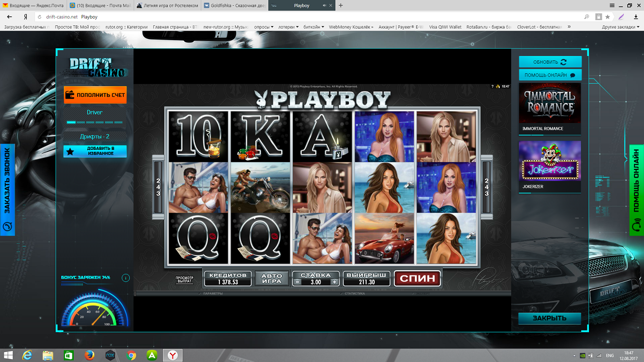The image size is (644, 362).
Task: Launch Chrome from the taskbar
Action: coord(131,355)
